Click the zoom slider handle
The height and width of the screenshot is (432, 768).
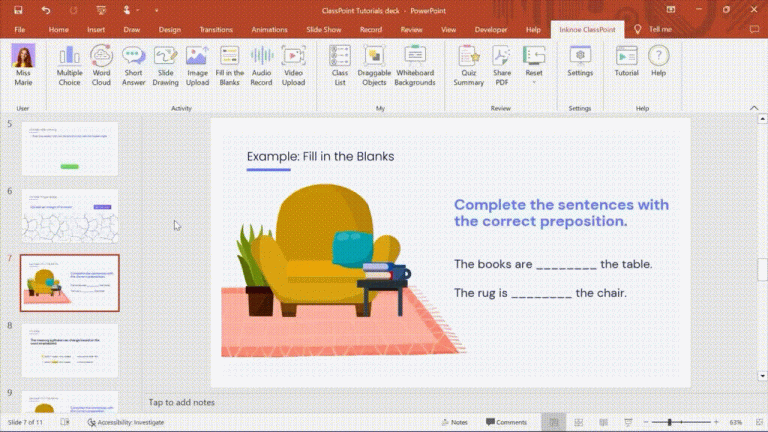click(669, 422)
